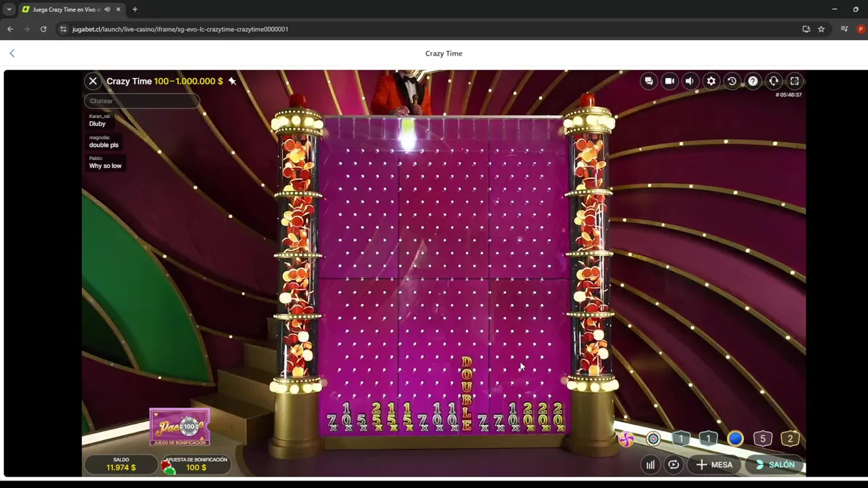Toggle the autoplay loop icon
This screenshot has height=488, width=868.
pyautogui.click(x=673, y=464)
